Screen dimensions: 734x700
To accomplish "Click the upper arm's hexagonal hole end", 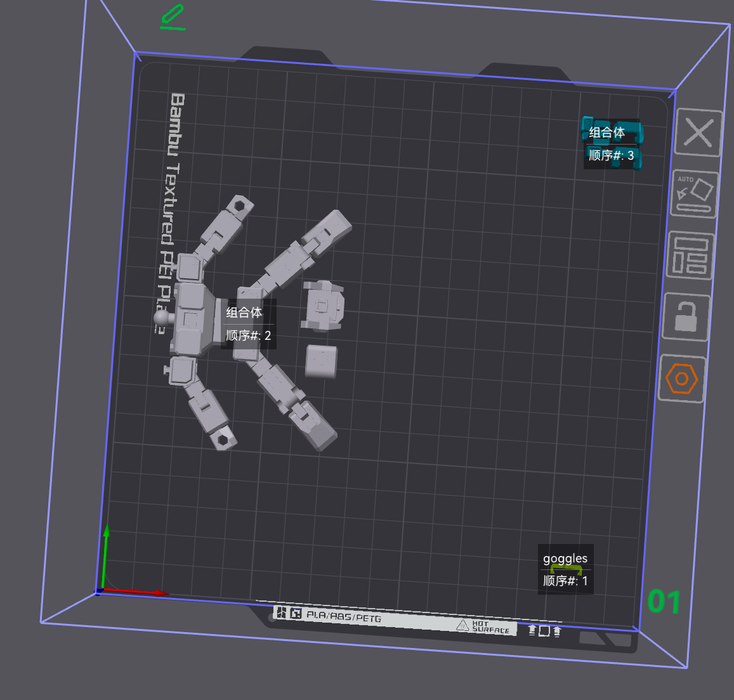I will coord(240,205).
